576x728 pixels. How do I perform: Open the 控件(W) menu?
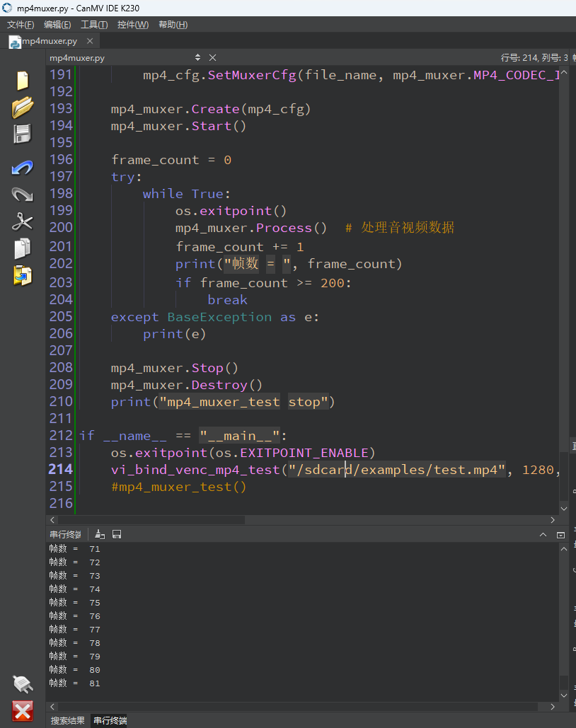pos(133,25)
